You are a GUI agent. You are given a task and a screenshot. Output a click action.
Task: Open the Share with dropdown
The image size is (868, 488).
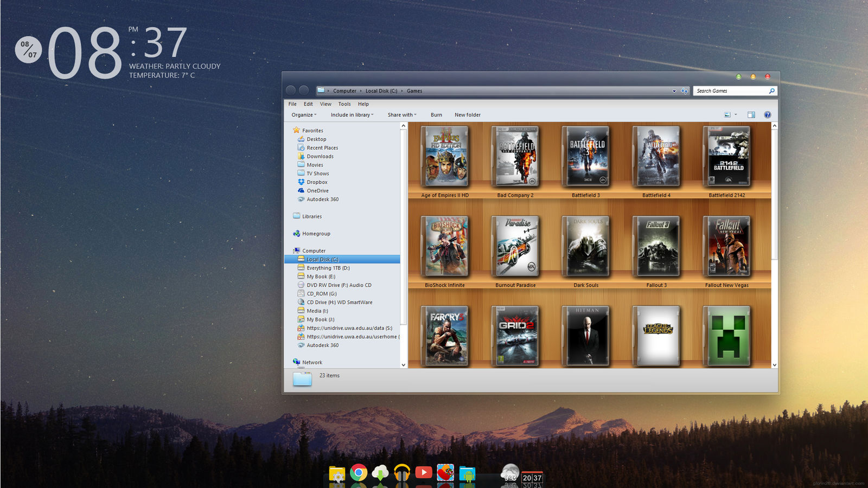(x=402, y=115)
